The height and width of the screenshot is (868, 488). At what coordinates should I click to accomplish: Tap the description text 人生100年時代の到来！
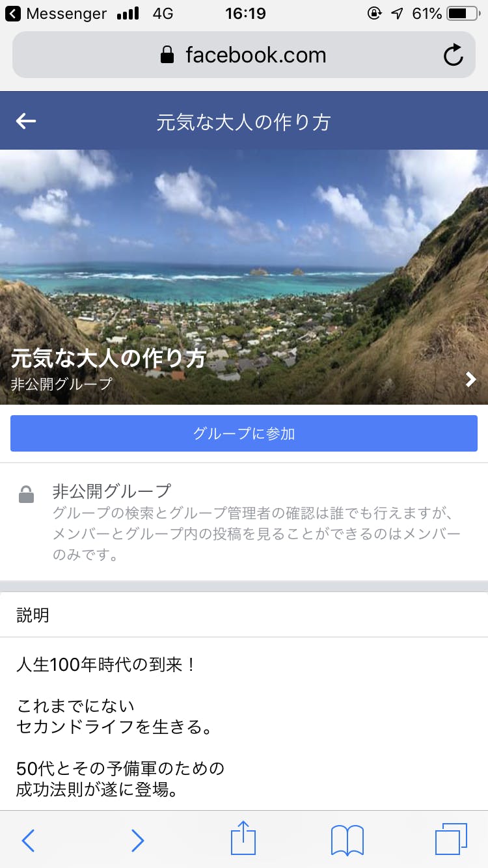[105, 665]
